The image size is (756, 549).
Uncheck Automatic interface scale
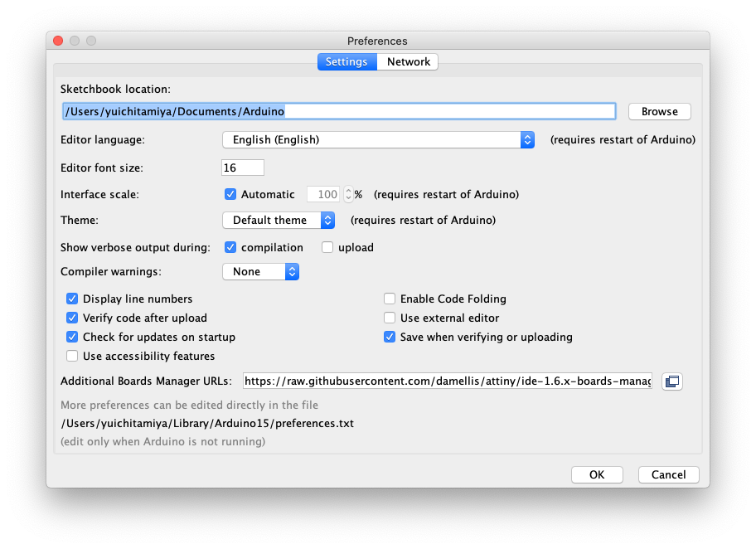tap(230, 194)
